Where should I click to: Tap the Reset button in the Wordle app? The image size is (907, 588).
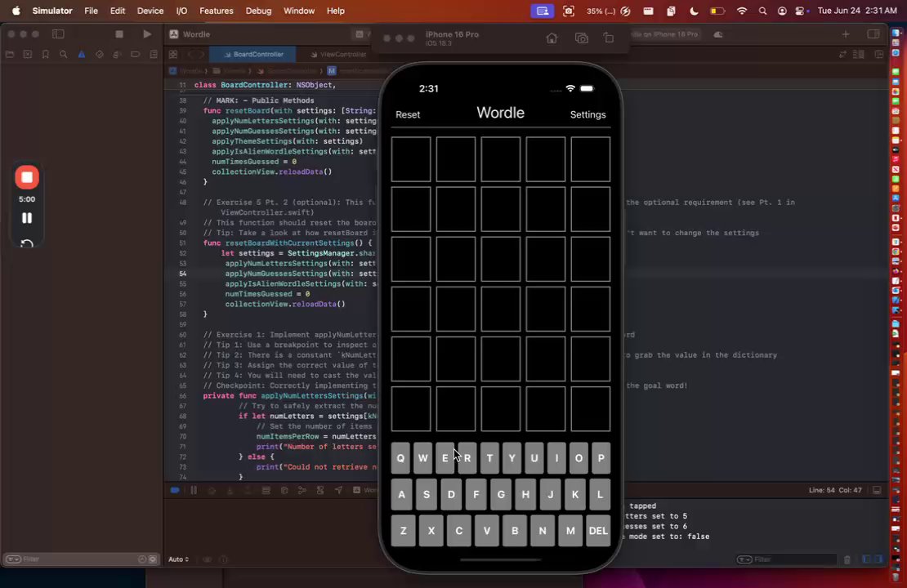coord(408,114)
